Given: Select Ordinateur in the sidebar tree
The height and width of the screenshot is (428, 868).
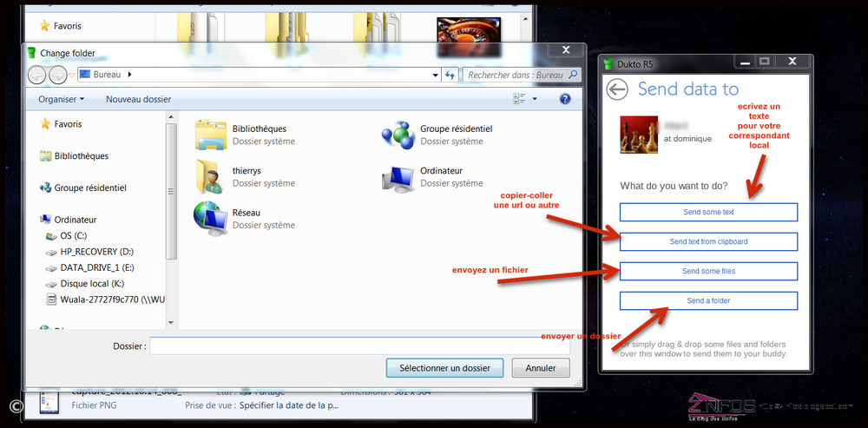Looking at the screenshot, I should coord(76,220).
